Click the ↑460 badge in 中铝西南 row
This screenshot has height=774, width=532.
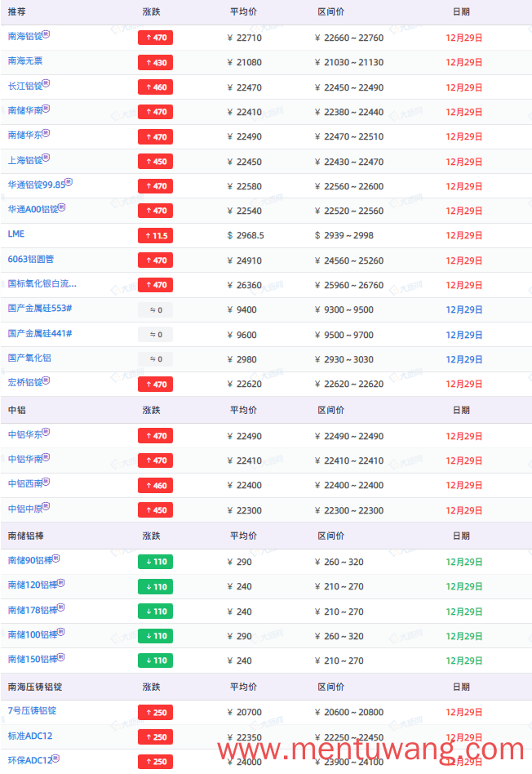(156, 486)
